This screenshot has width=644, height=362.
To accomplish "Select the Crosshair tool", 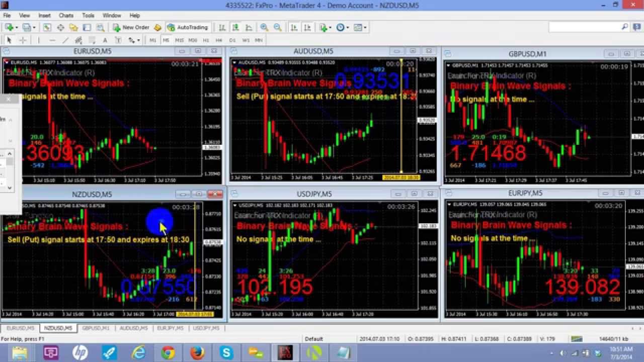I will pyautogui.click(x=23, y=40).
